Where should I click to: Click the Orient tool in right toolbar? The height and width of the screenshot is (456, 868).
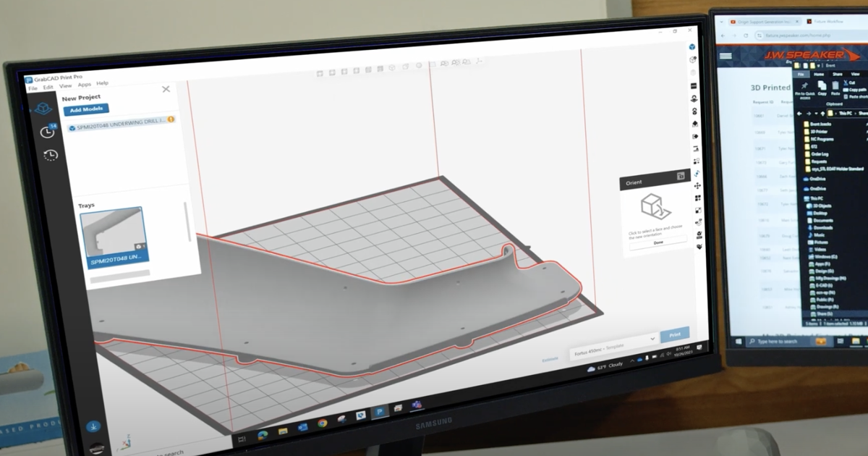[x=697, y=173]
